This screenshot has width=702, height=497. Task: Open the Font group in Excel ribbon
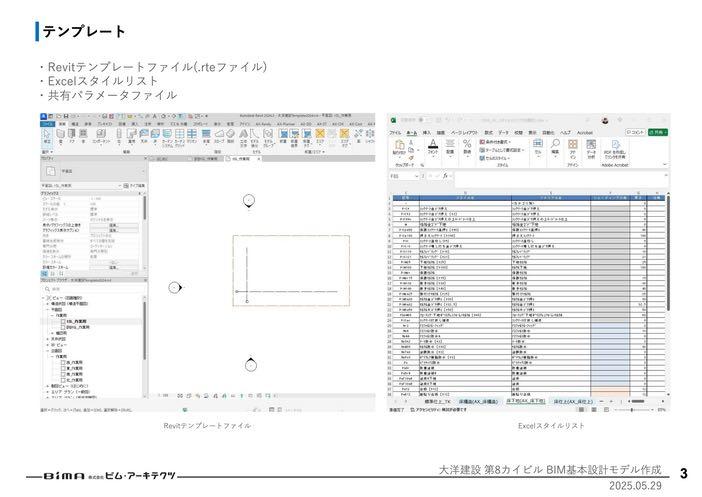click(x=432, y=147)
